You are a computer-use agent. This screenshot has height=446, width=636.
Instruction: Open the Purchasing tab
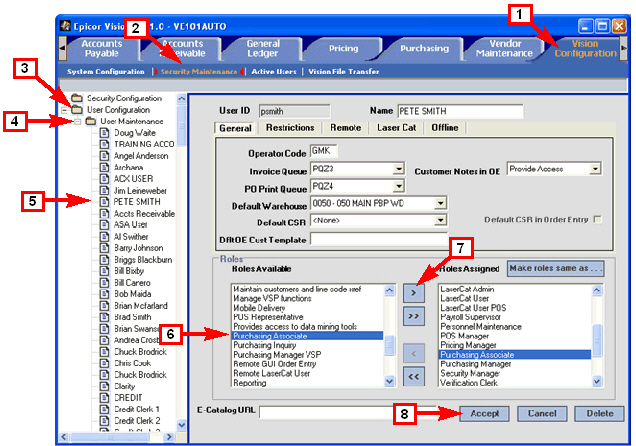point(424,48)
